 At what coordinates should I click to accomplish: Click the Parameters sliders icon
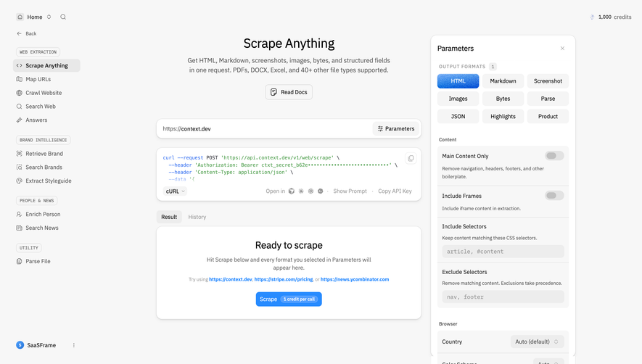(380, 128)
